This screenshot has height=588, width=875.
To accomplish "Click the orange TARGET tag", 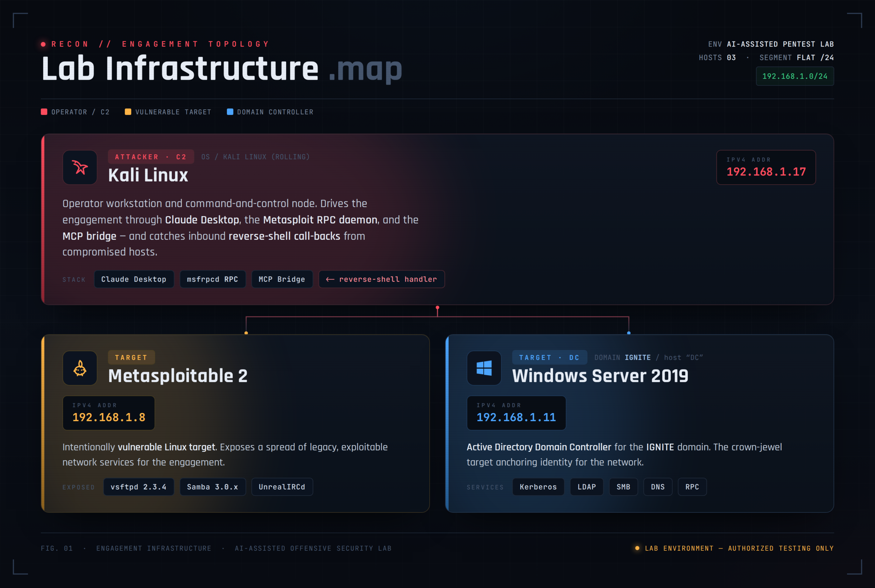I will [131, 357].
